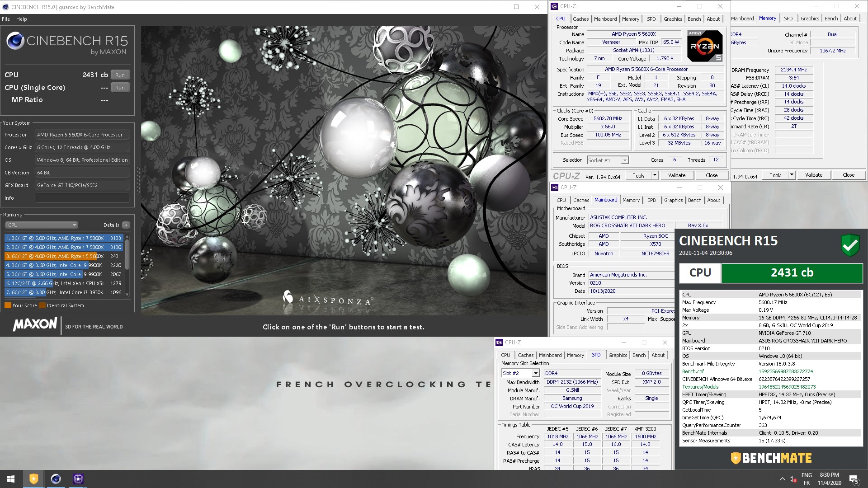Click the CPU-Z SPD window title icon

[499, 343]
